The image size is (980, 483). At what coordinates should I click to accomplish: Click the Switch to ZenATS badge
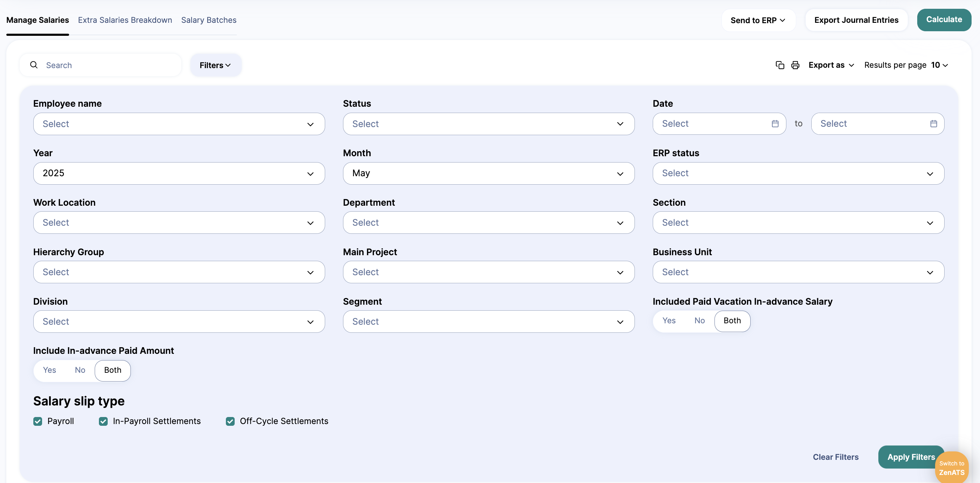point(952,468)
